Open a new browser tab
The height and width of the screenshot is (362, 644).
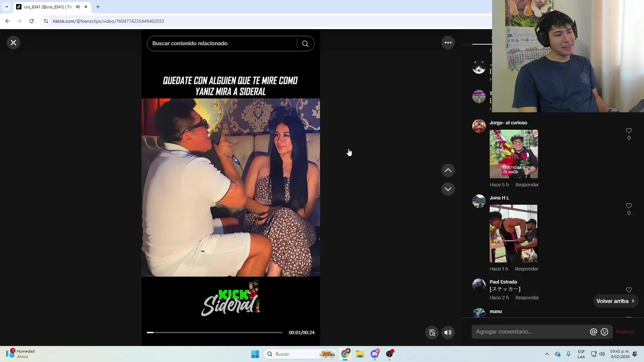coord(98,7)
